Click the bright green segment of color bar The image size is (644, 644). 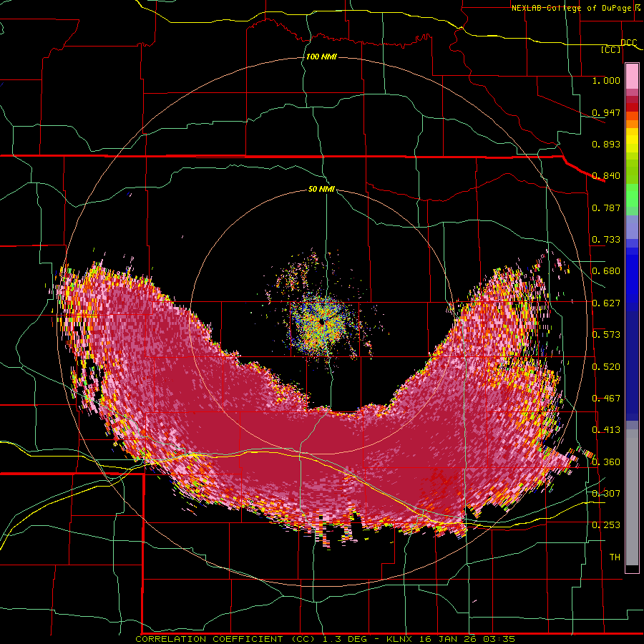click(632, 195)
